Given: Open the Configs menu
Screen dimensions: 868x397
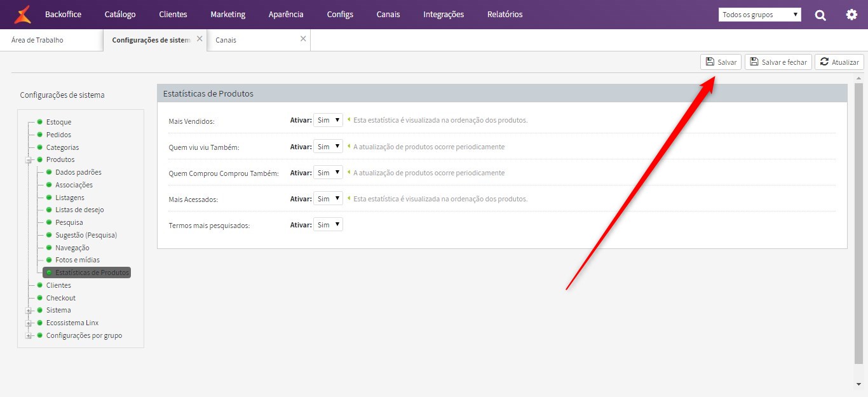Looking at the screenshot, I should click(x=340, y=14).
